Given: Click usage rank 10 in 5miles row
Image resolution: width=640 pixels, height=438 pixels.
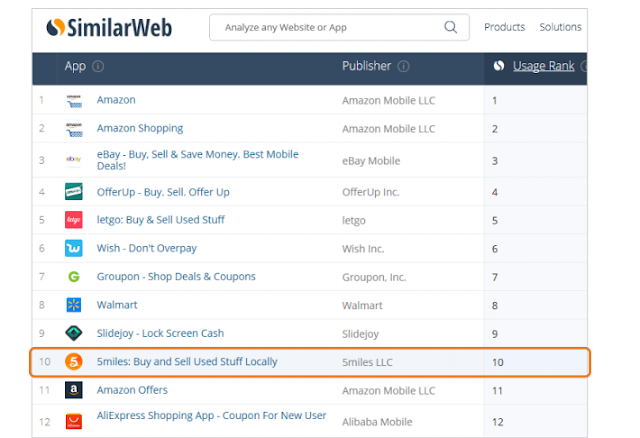Looking at the screenshot, I should pos(498,362).
